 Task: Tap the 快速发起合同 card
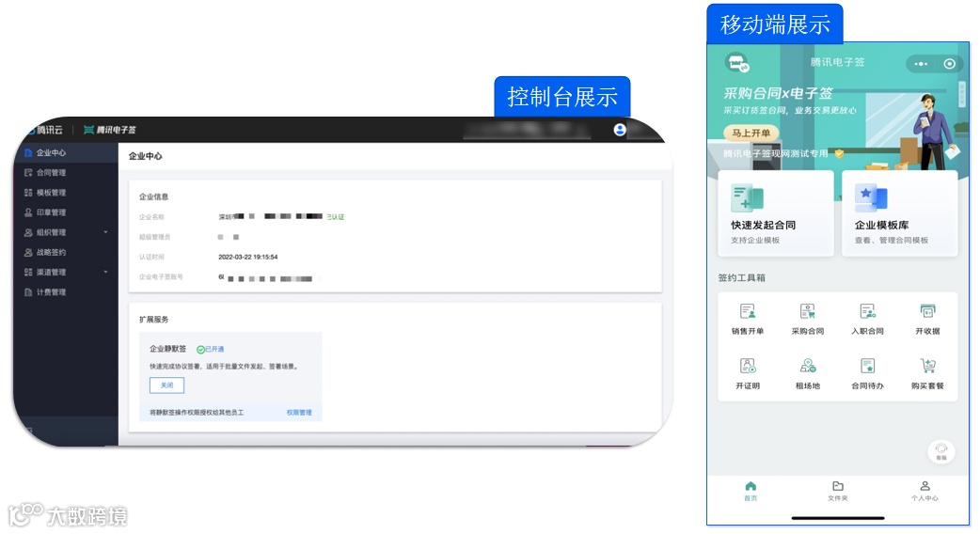776,213
